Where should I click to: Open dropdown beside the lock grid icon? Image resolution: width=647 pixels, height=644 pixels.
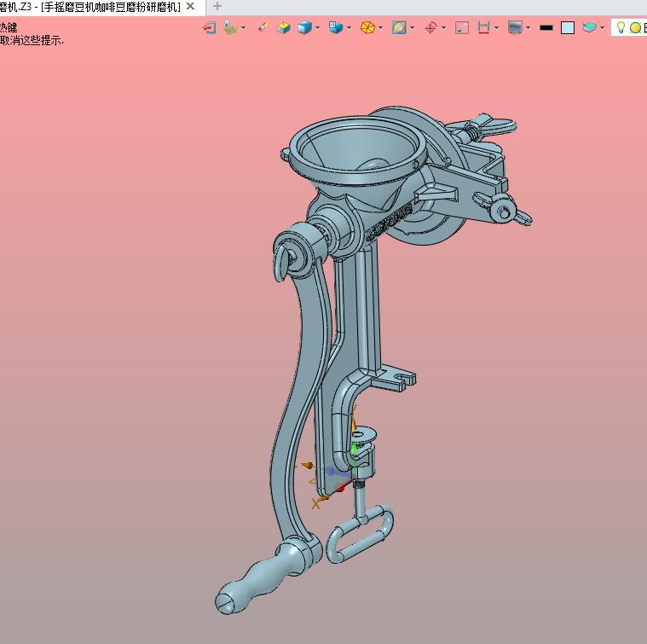(x=243, y=28)
